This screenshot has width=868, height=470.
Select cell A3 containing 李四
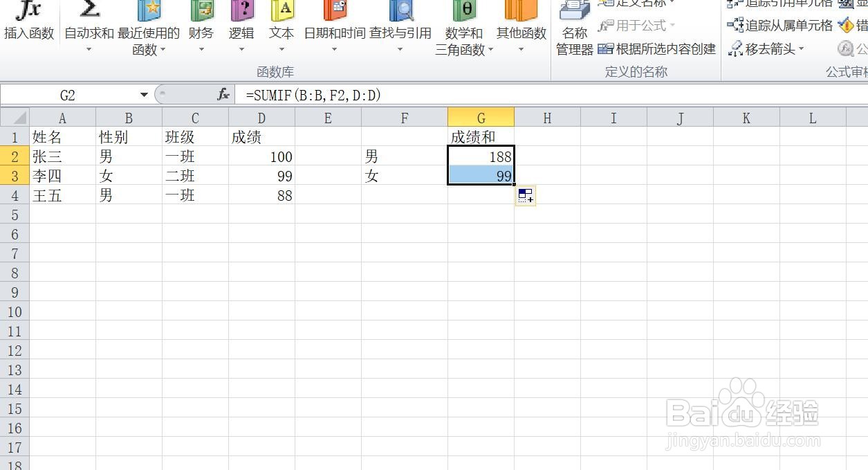[62, 176]
